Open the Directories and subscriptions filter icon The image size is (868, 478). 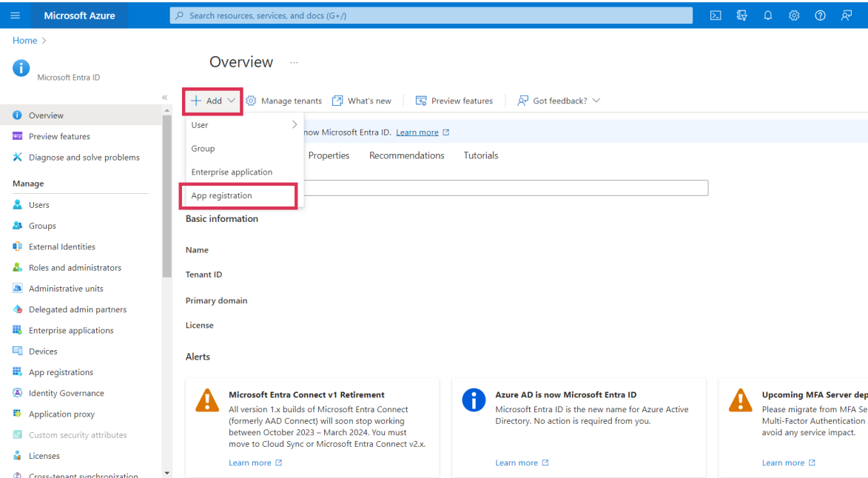pos(741,15)
